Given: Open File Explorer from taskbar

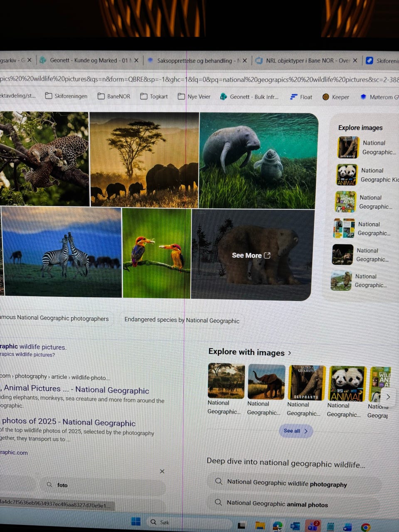Looking at the screenshot, I should pyautogui.click(x=260, y=525).
